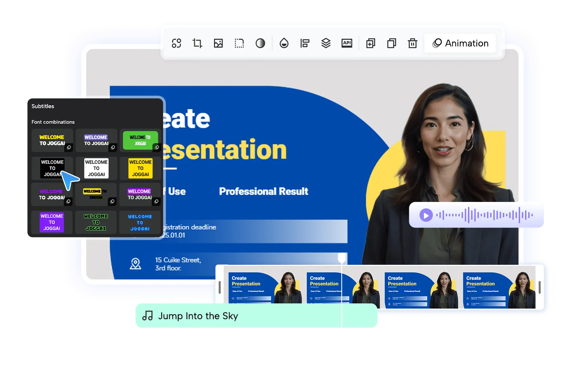This screenshot has width=588, height=369.
Task: Select the 15 Cuike Street address text
Action: [178, 264]
